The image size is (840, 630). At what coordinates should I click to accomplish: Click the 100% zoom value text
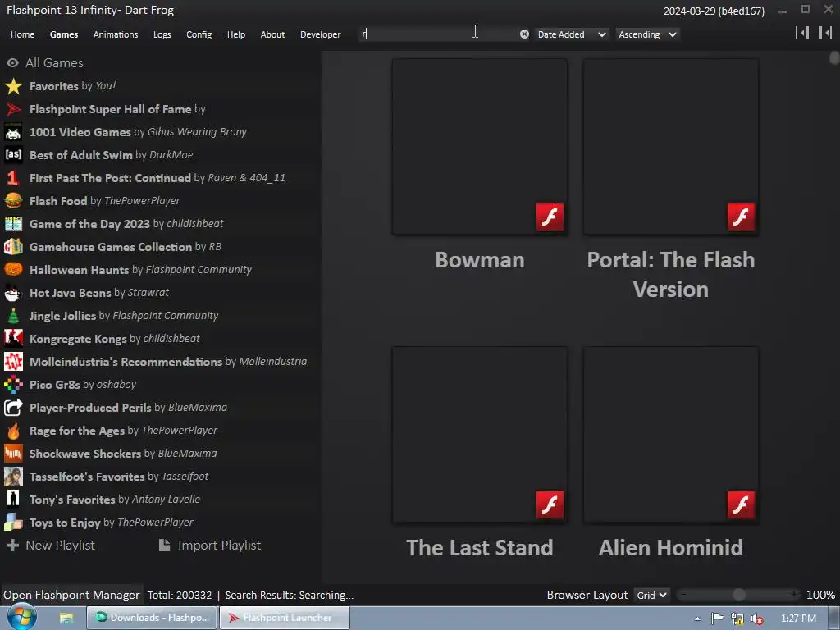[x=820, y=596]
